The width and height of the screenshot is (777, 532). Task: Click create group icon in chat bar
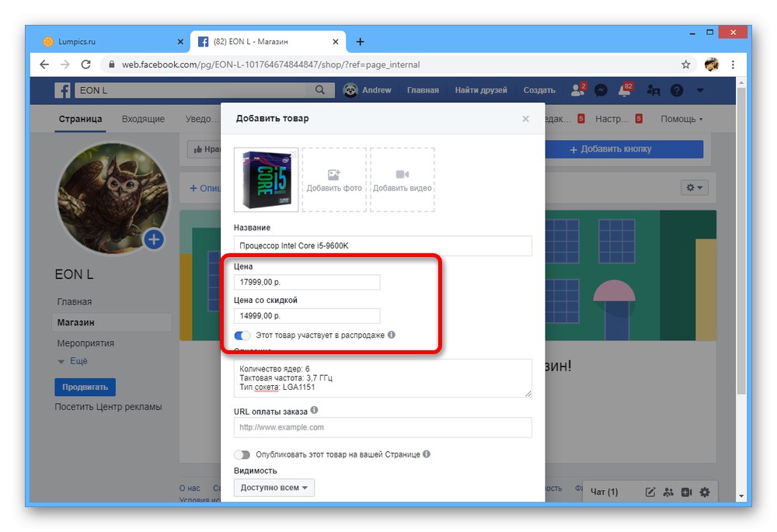[668, 492]
